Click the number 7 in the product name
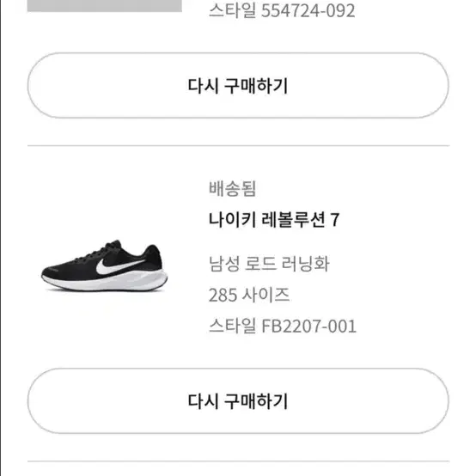This screenshot has height=476, width=476. tap(334, 219)
